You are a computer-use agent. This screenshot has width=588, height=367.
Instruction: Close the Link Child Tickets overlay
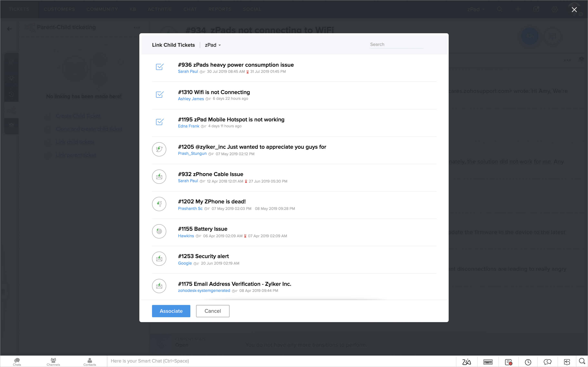tap(574, 9)
